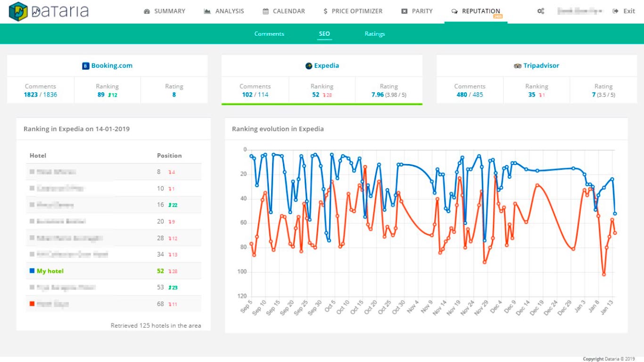Click the red swatch on position 68 row
Screen dimensions: 644x362
[x=32, y=304]
